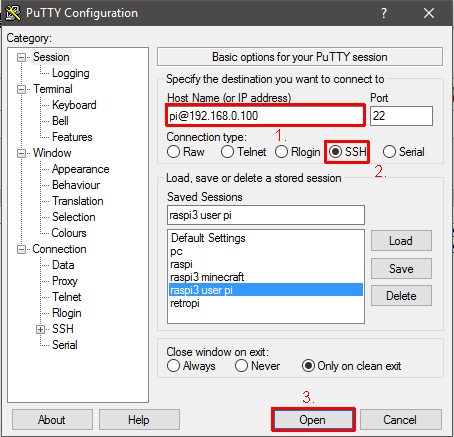Open the Proxy category
The height and width of the screenshot is (437, 454).
(65, 281)
